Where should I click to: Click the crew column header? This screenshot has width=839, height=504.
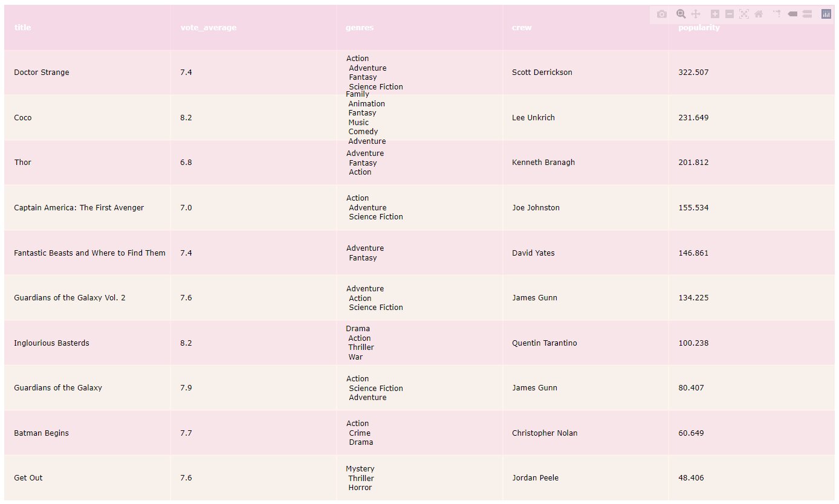click(522, 28)
